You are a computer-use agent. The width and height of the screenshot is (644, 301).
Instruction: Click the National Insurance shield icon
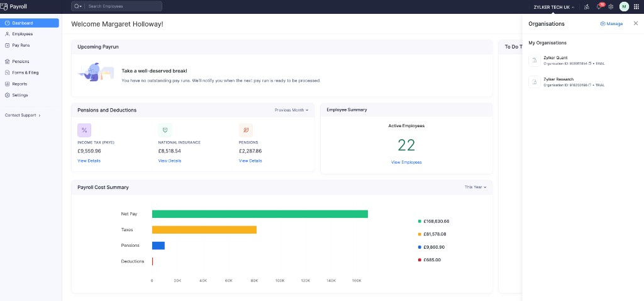tap(165, 130)
